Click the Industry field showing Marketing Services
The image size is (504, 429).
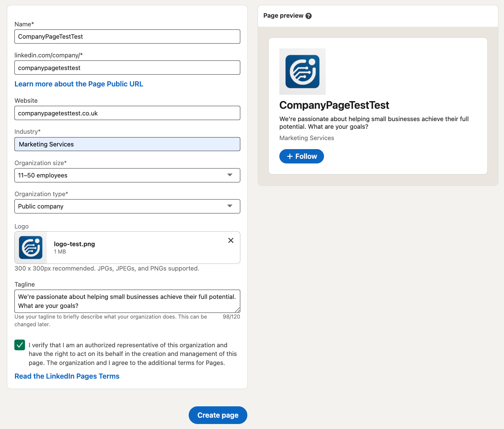click(127, 144)
